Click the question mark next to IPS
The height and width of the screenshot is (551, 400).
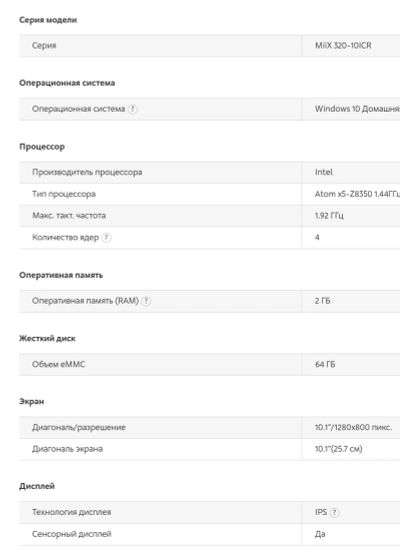(334, 512)
